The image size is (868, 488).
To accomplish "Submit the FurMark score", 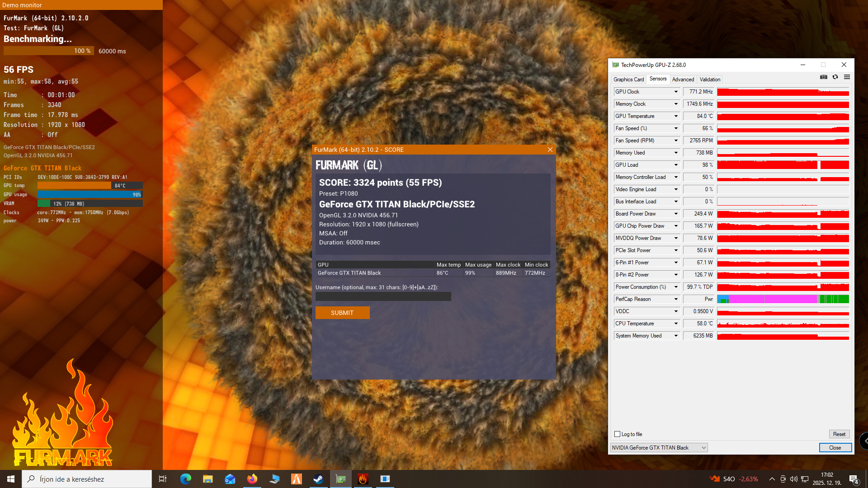I will (342, 313).
